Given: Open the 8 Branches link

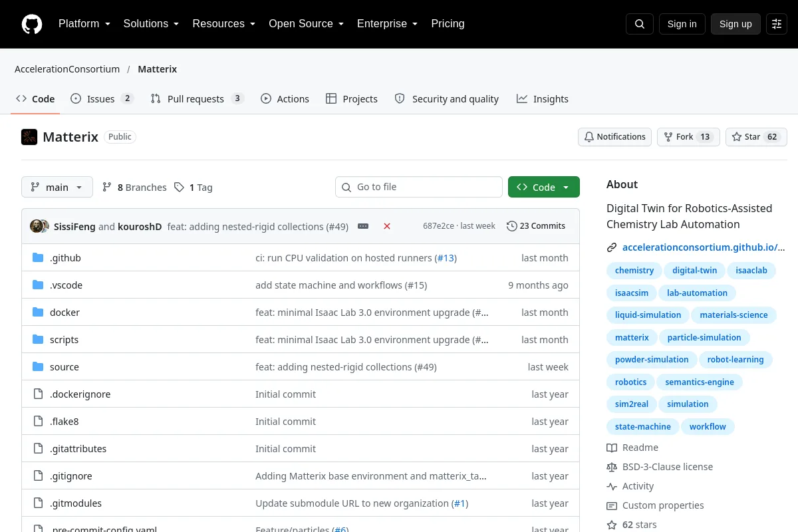Looking at the screenshot, I should (x=134, y=188).
